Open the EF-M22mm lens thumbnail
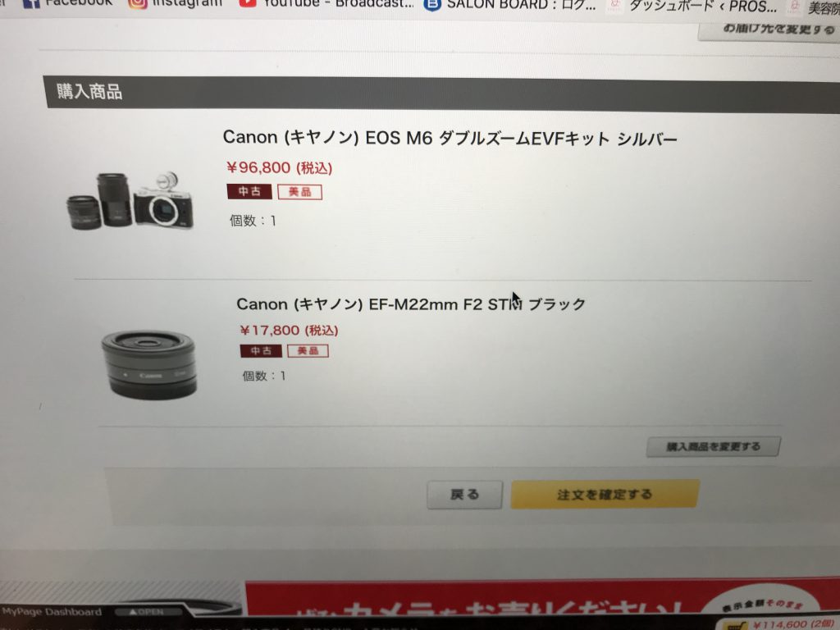The height and width of the screenshot is (630, 840). click(x=149, y=363)
